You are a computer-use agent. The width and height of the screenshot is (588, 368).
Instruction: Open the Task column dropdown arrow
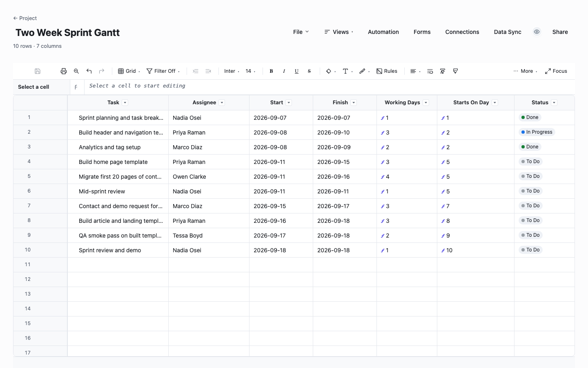[x=125, y=103]
